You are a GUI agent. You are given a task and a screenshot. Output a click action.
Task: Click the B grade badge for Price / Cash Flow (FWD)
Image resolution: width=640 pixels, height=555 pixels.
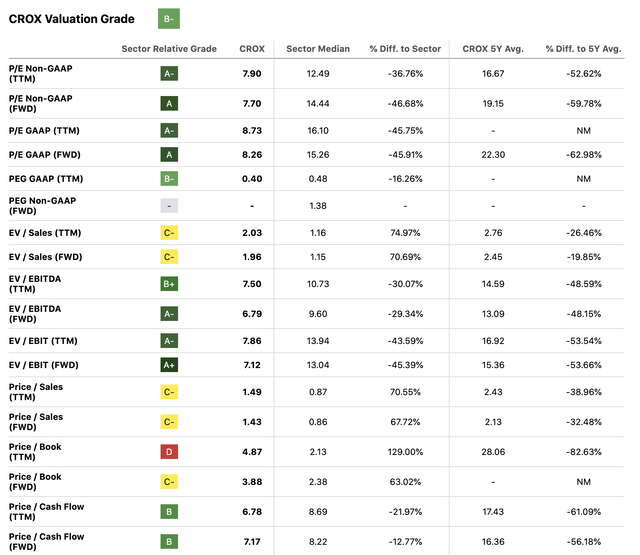coord(169,542)
